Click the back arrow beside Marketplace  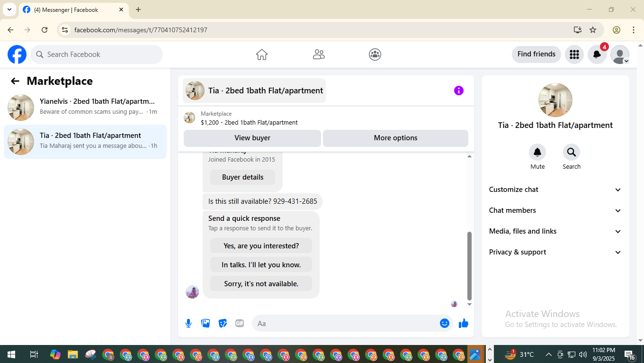click(x=15, y=81)
